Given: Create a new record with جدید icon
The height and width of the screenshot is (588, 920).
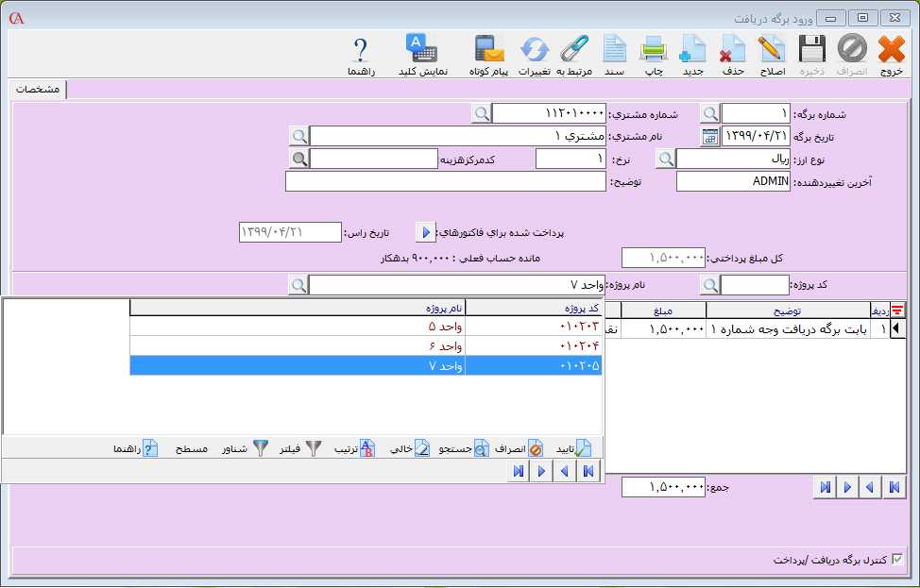Looking at the screenshot, I should click(693, 54).
